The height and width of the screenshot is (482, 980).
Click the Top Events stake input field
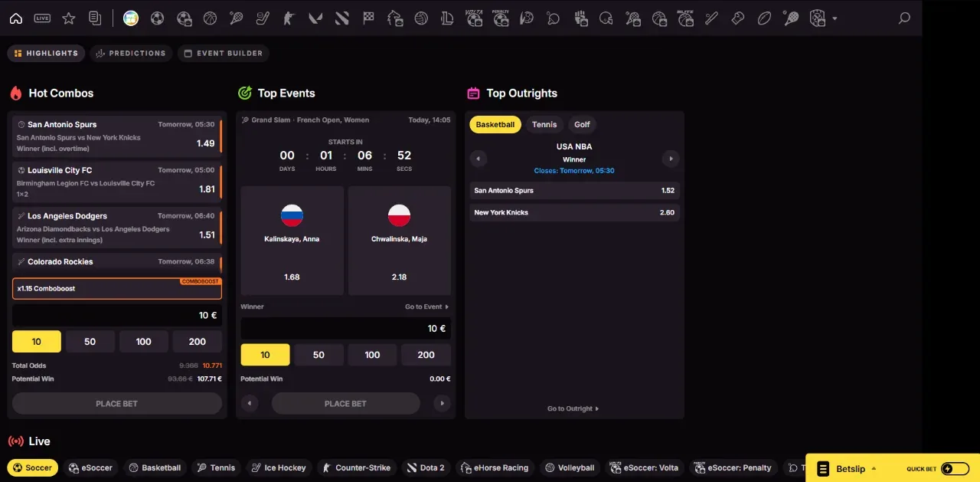[346, 328]
